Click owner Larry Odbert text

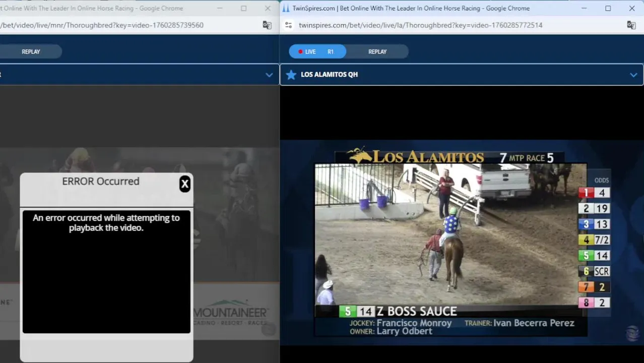click(x=405, y=331)
